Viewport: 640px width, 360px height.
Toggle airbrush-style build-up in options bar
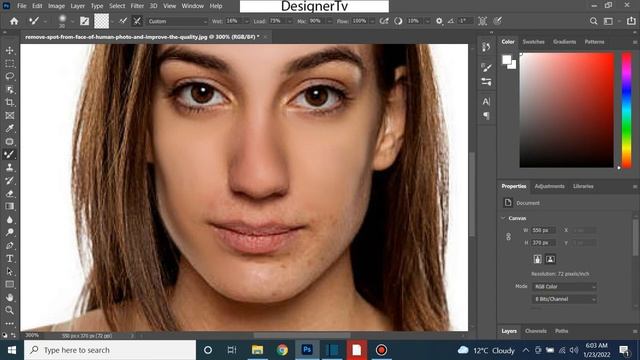[384, 21]
